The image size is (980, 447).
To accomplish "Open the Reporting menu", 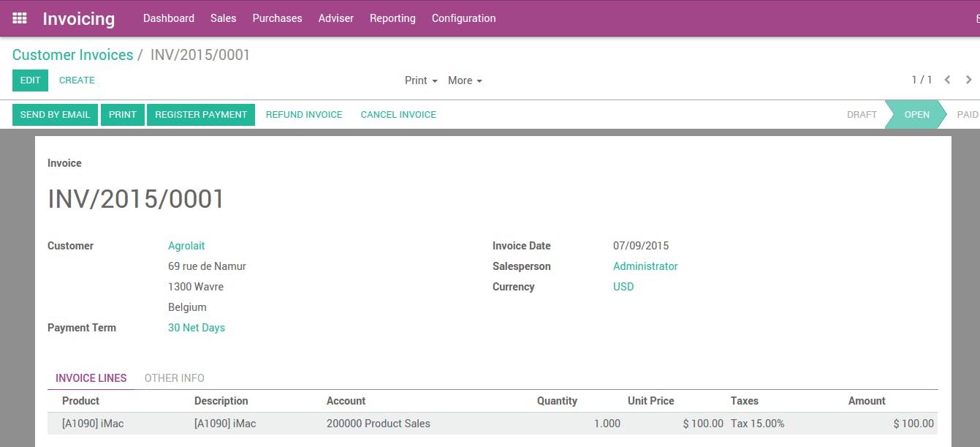I will coord(392,18).
